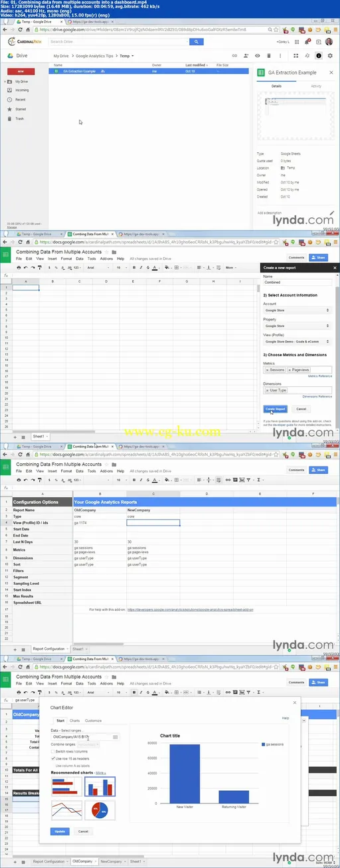This screenshot has width=340, height=868.
Task: Open the Add-ons menu in the Report Configuration frame
Action: (106, 472)
